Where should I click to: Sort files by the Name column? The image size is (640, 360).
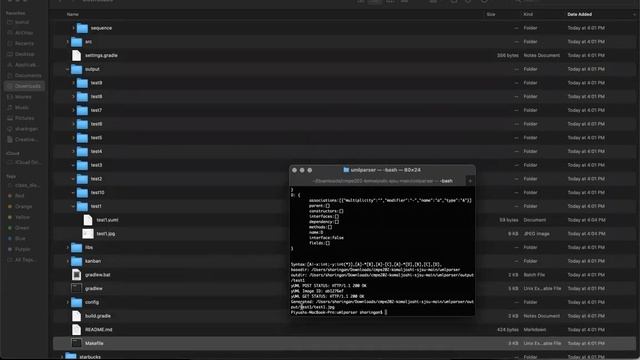click(73, 14)
